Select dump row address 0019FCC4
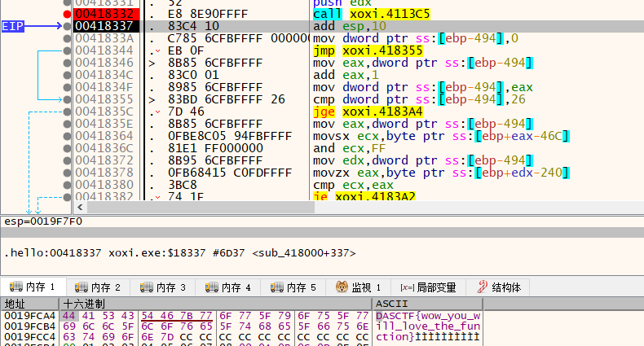Viewport: 644px width, 346px height. click(x=29, y=337)
